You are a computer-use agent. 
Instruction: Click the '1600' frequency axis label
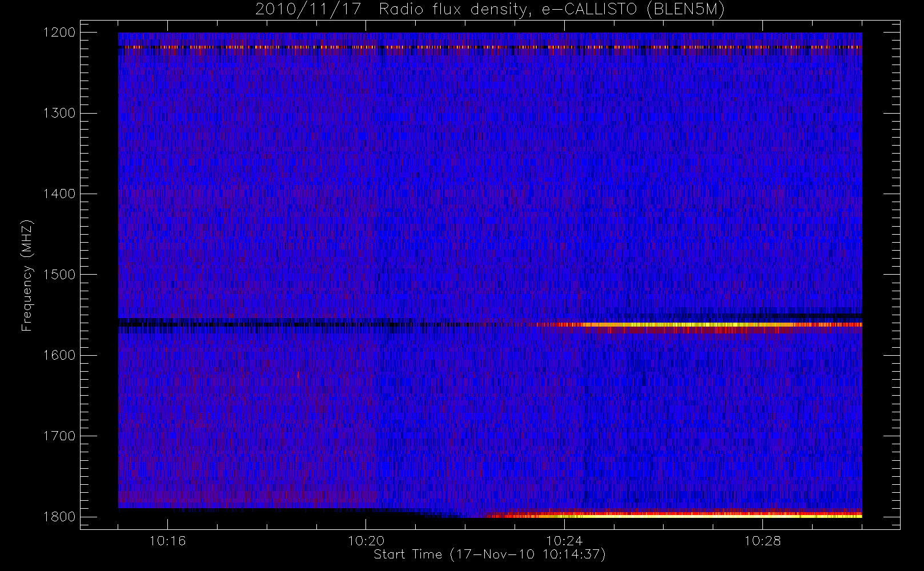click(x=59, y=355)
